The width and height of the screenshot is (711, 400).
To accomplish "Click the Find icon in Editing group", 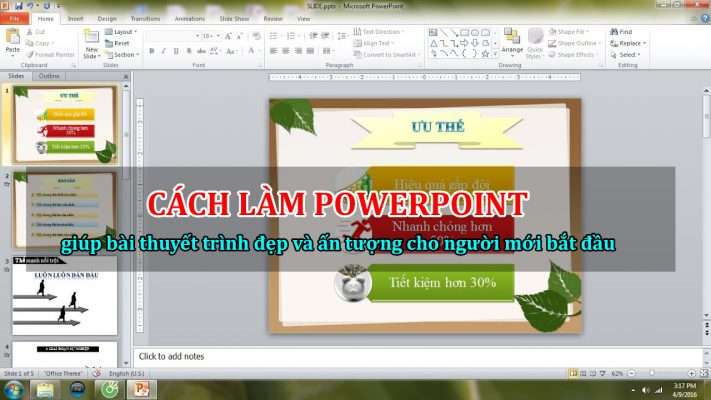I will tap(625, 32).
